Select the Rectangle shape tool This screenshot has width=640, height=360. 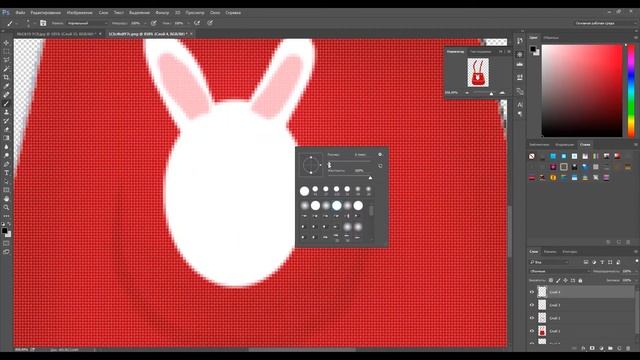point(6,190)
